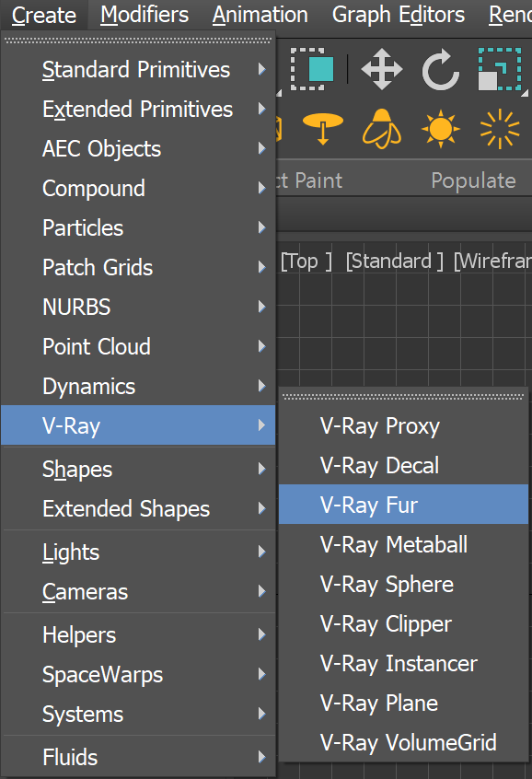Click the firefly-shaped light creation icon
This screenshot has height=779, width=532.
(x=382, y=130)
